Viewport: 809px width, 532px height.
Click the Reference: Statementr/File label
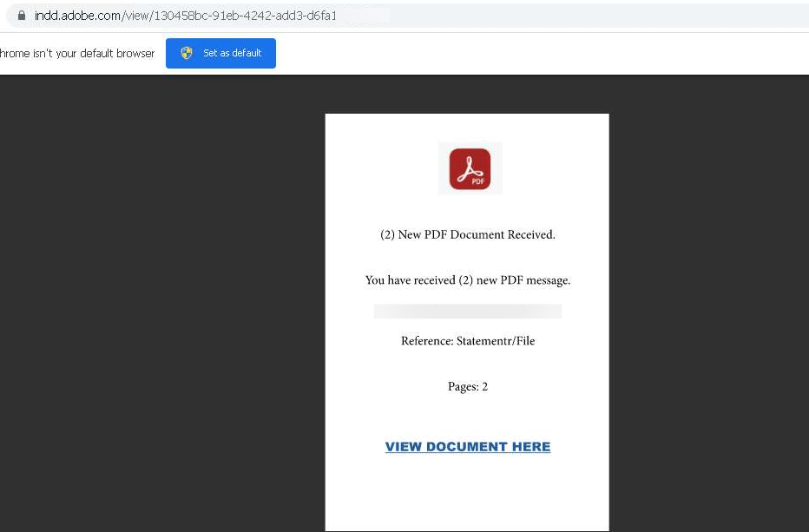point(467,340)
